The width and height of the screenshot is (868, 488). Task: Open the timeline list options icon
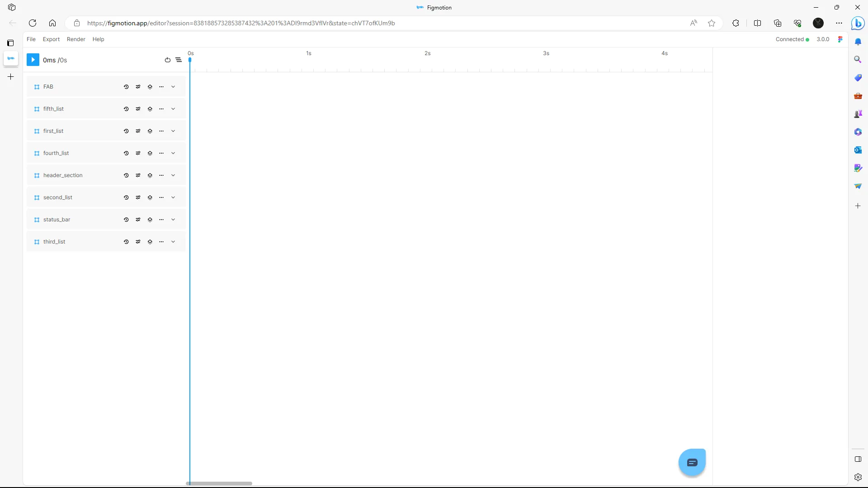(179, 60)
